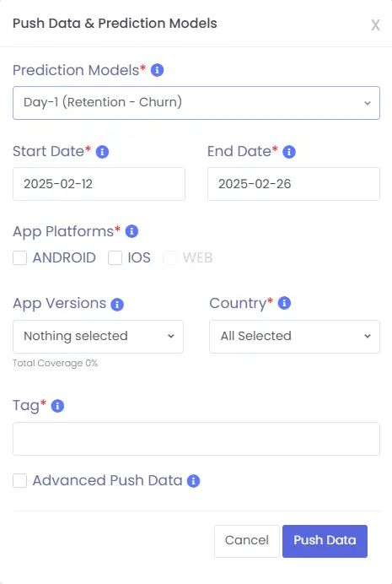
Task: Check the IOS platform checkbox
Action: [x=115, y=257]
